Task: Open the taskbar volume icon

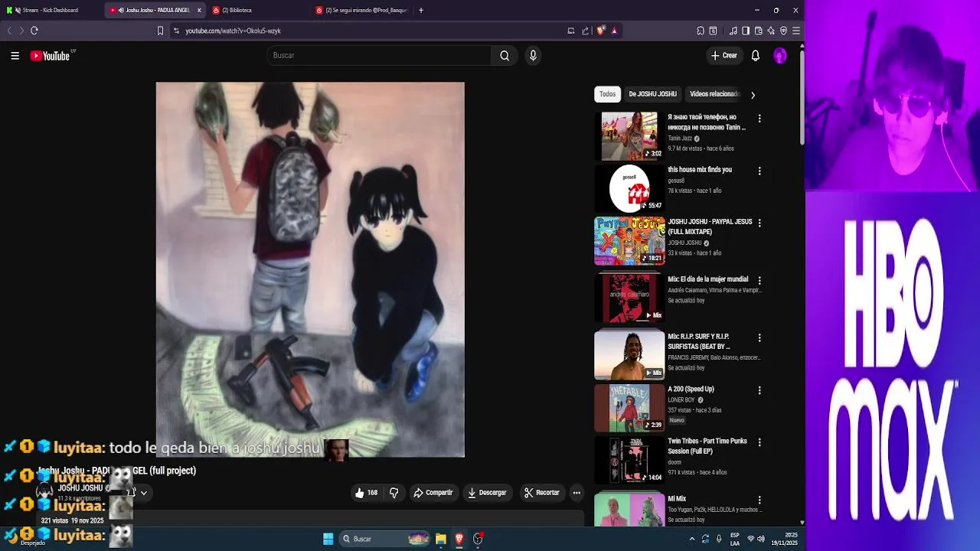Action: pos(760,539)
